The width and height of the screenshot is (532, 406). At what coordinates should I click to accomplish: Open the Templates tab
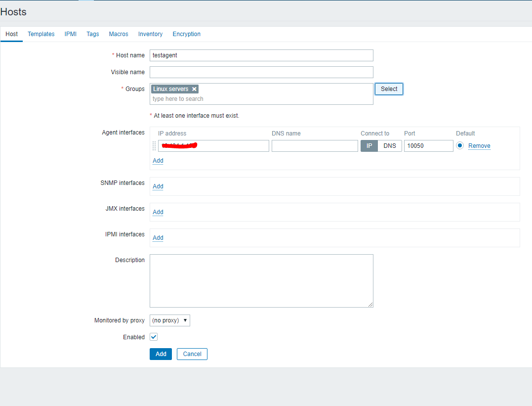point(41,34)
